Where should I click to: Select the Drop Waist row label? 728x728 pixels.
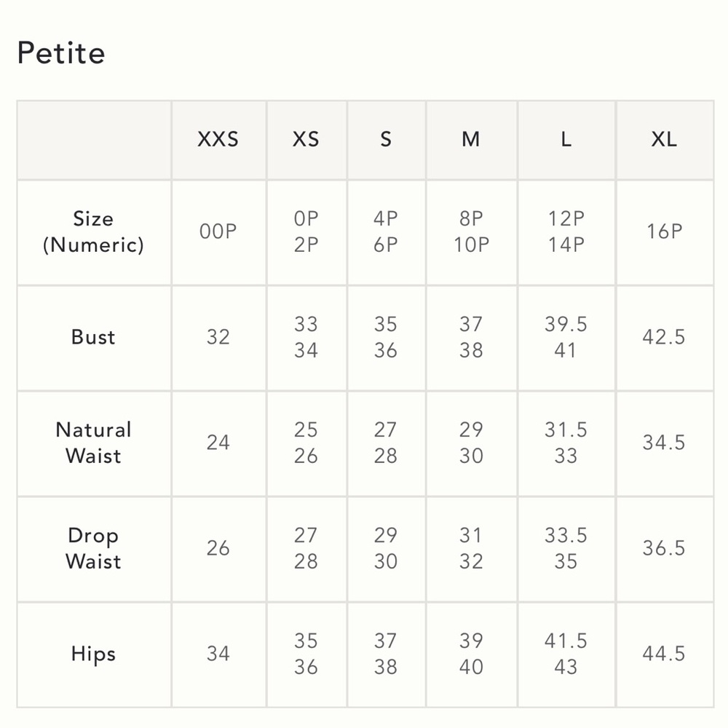93,548
